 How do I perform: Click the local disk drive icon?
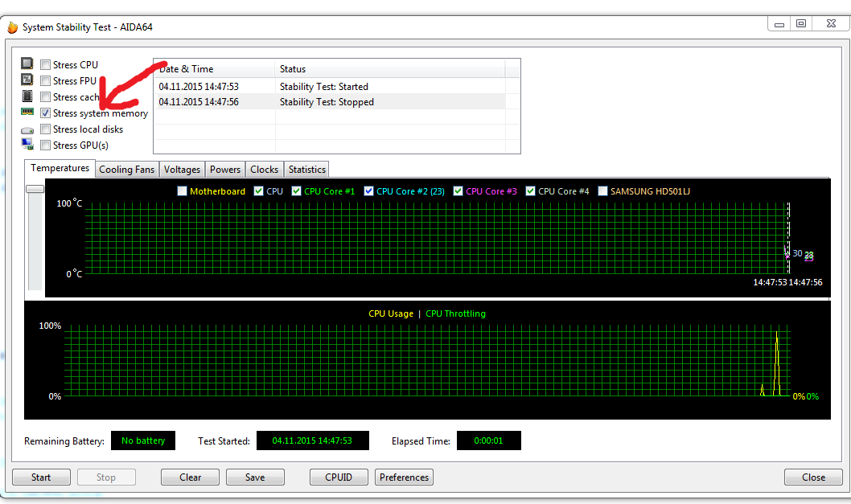click(x=27, y=129)
